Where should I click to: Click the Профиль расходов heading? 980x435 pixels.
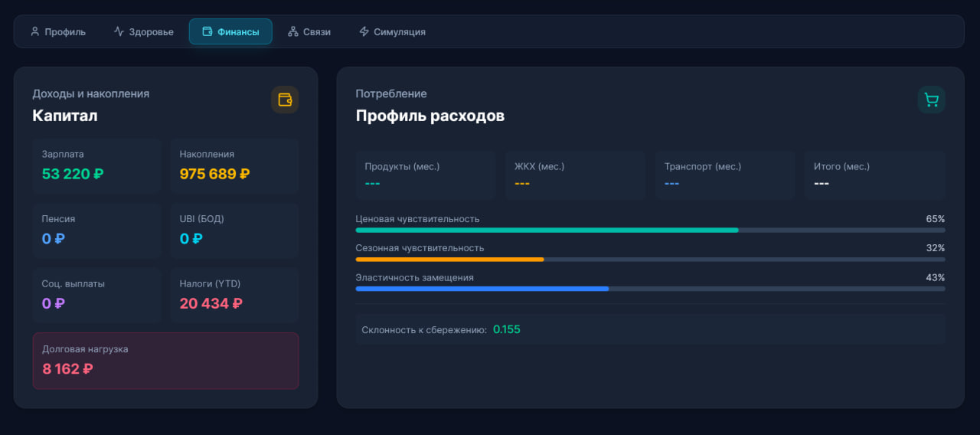(430, 116)
